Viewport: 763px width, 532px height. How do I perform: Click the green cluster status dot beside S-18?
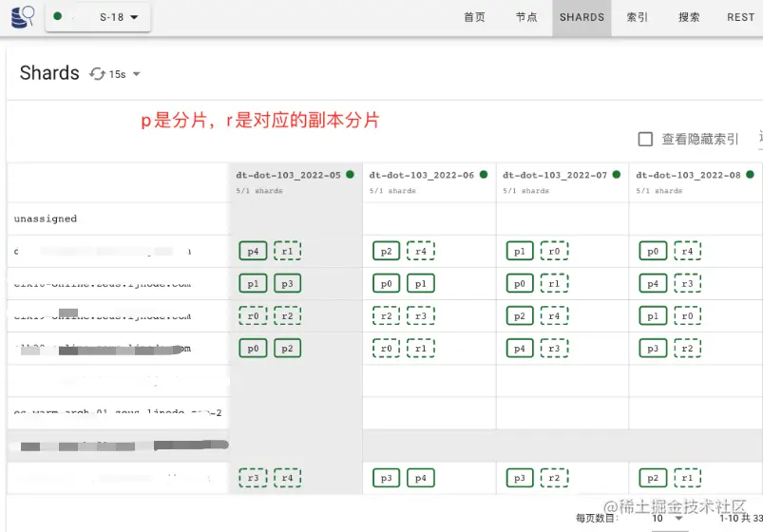coord(57,16)
